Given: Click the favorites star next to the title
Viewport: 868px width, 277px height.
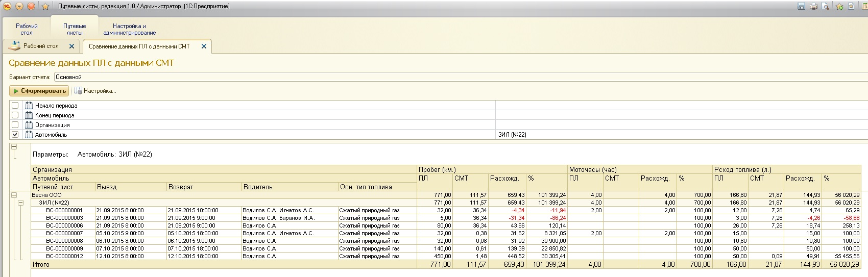Looking at the screenshot, I should click(45, 6).
